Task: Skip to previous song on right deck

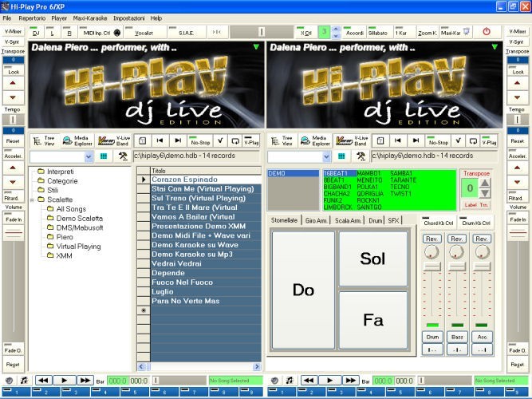Action: point(398,140)
